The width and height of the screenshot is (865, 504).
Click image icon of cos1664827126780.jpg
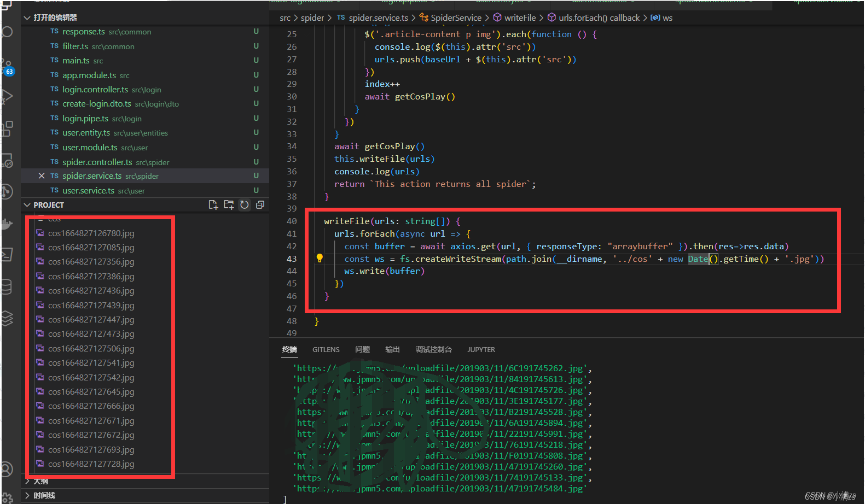pos(40,233)
